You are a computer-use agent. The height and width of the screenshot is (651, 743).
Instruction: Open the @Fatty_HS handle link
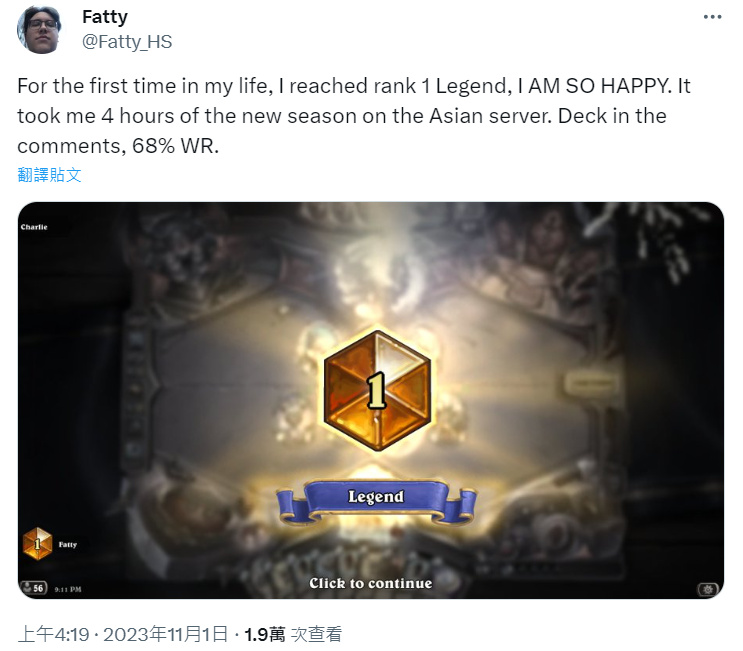click(x=127, y=42)
